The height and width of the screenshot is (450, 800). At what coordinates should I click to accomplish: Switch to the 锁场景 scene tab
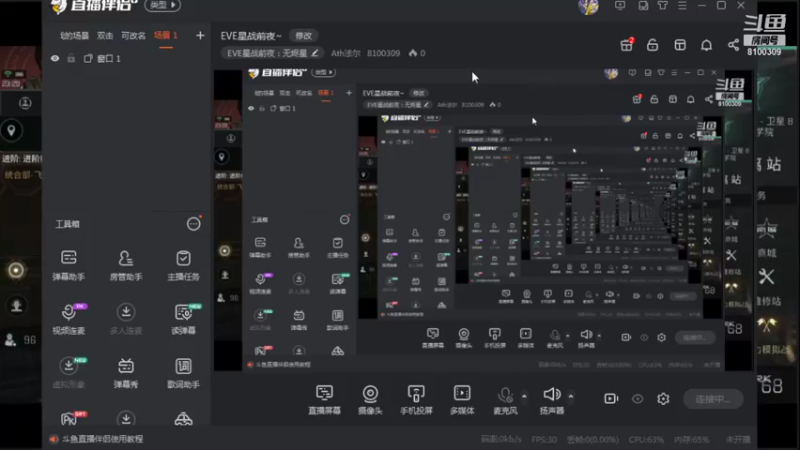click(74, 36)
